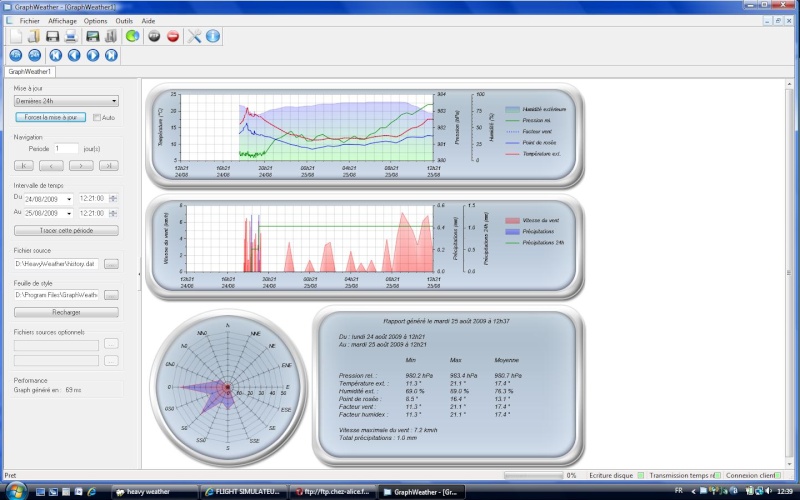Screen dimensions: 800x500
Task: Open the Options menu
Action: pyautogui.click(x=95, y=21)
